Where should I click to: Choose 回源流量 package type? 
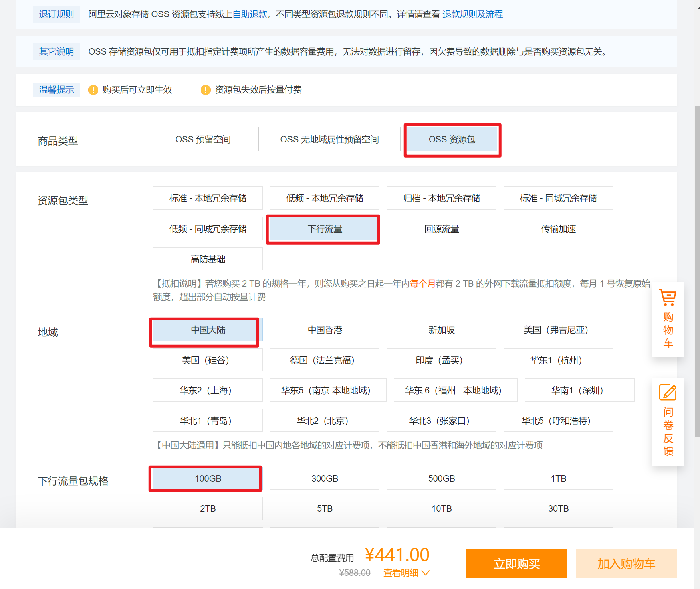point(442,229)
